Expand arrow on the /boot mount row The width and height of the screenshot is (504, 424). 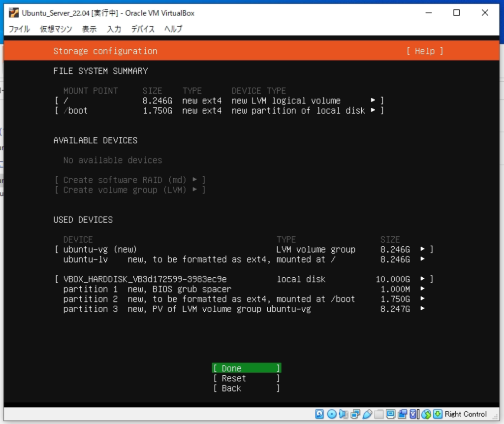pos(373,110)
